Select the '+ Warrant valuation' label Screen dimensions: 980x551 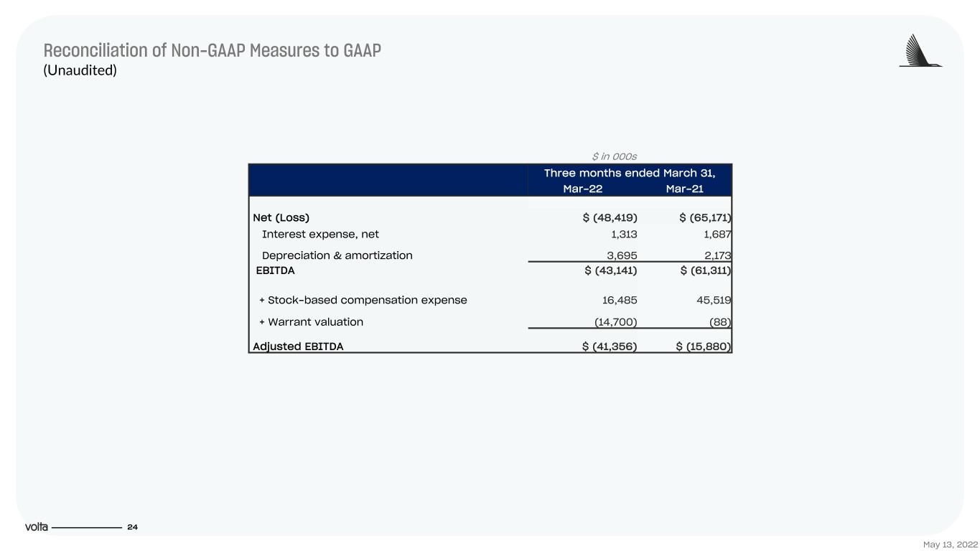tap(312, 321)
